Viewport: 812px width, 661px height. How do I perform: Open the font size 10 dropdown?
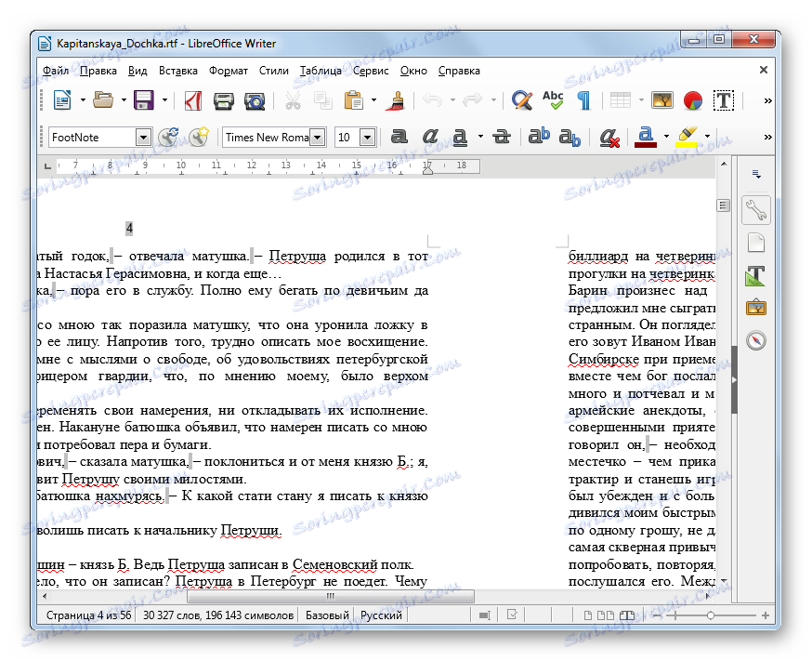click(366, 138)
